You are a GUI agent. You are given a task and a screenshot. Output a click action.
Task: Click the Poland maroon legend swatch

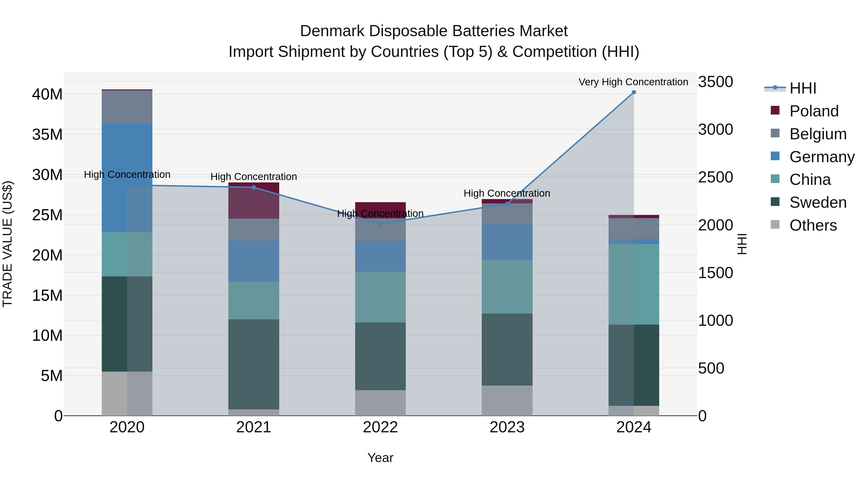(775, 110)
